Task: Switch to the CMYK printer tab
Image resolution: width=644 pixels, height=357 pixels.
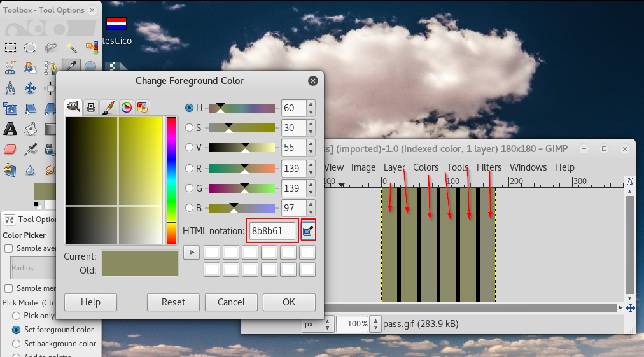Action: [x=91, y=108]
